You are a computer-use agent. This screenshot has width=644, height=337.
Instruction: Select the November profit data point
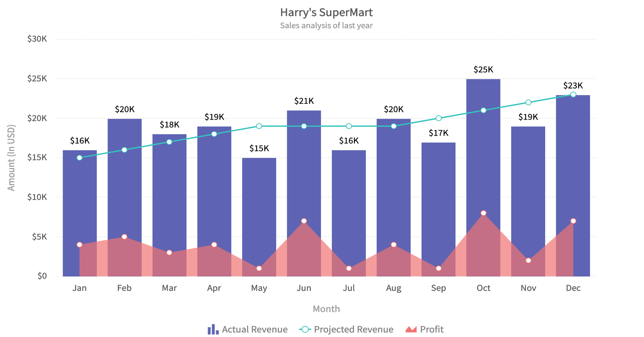528,261
